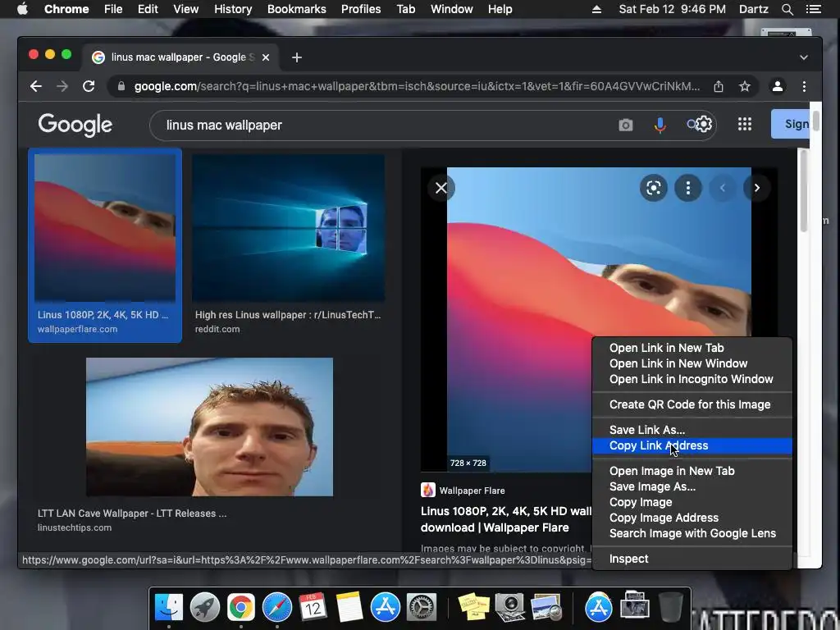Click the lock icon in the address bar

[121, 86]
